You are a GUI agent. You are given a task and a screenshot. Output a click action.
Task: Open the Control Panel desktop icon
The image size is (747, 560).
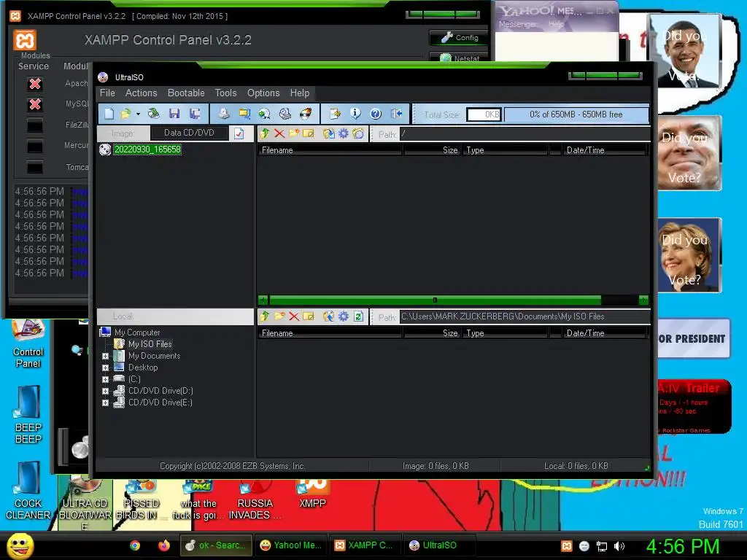click(x=28, y=344)
